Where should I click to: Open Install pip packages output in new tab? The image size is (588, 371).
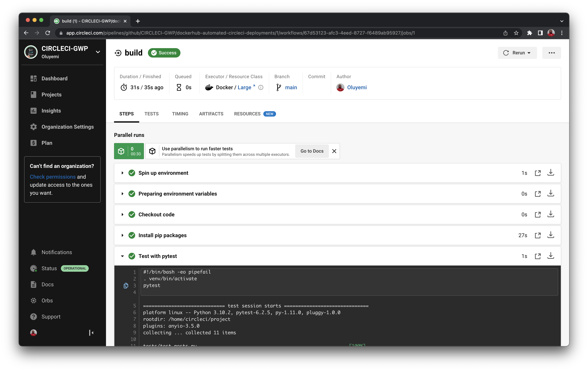click(538, 235)
